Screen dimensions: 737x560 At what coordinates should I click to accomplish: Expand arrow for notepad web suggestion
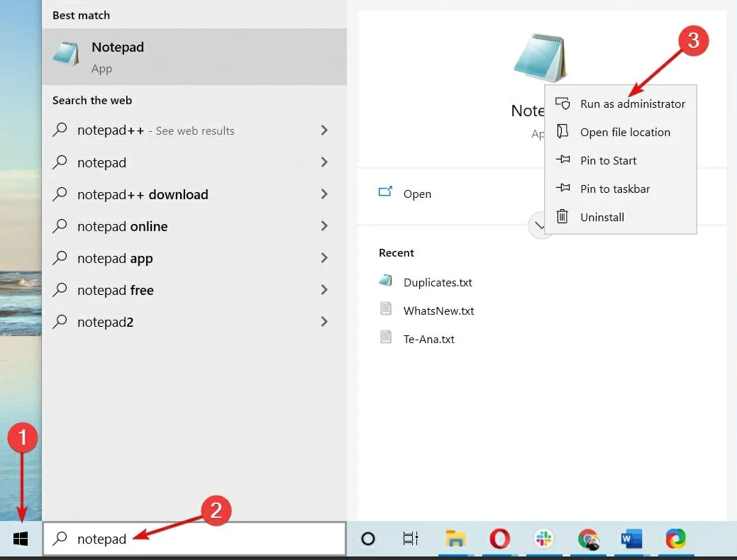click(324, 162)
